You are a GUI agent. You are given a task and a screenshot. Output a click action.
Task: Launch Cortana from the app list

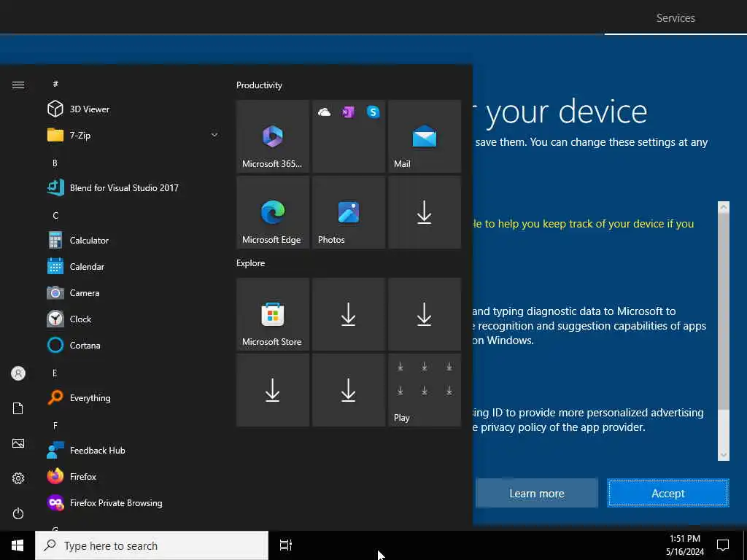(133, 345)
